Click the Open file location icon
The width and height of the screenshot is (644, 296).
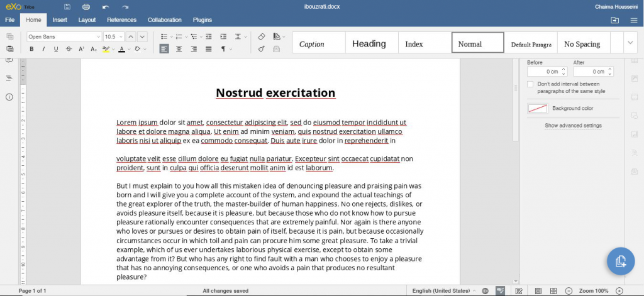coord(614,20)
